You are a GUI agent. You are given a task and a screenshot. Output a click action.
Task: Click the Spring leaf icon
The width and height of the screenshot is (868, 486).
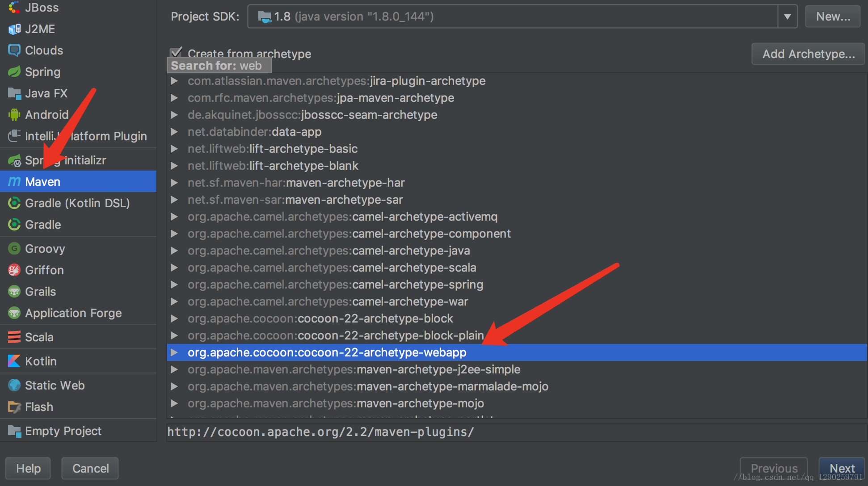14,71
